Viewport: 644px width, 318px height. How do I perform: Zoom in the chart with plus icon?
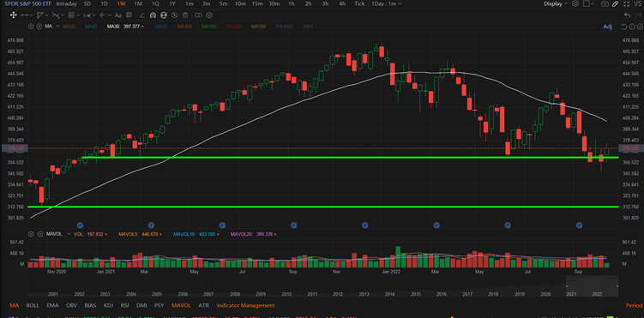click(640, 27)
